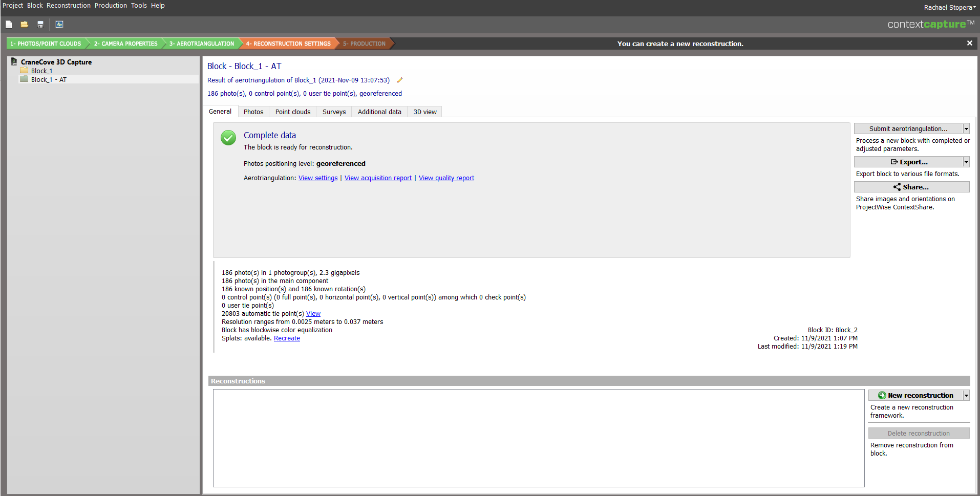The height and width of the screenshot is (496, 980).
Task: Click the pencil icon to edit block description
Action: (x=400, y=80)
